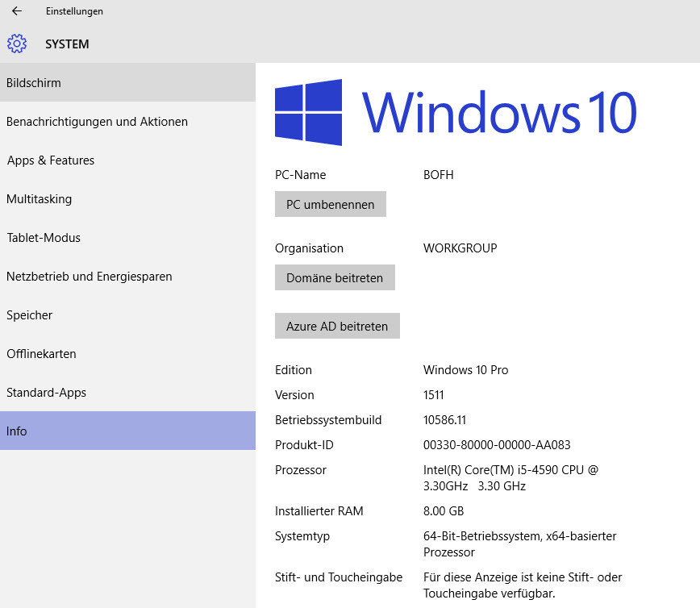Click the PC name value BOFH

pos(439,174)
